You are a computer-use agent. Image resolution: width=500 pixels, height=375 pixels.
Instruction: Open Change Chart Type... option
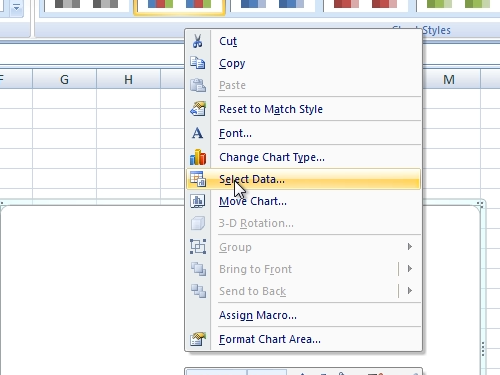click(x=303, y=157)
